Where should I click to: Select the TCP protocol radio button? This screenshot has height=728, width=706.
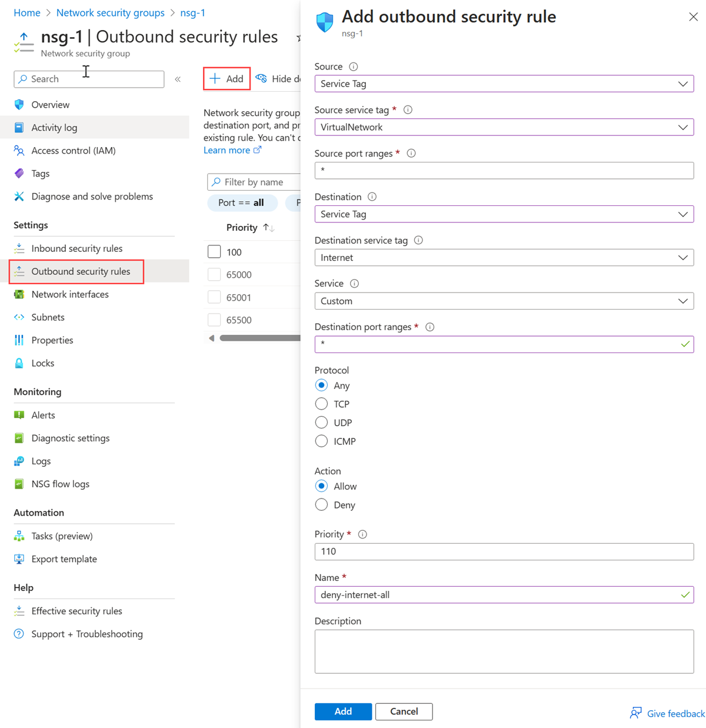coord(321,404)
